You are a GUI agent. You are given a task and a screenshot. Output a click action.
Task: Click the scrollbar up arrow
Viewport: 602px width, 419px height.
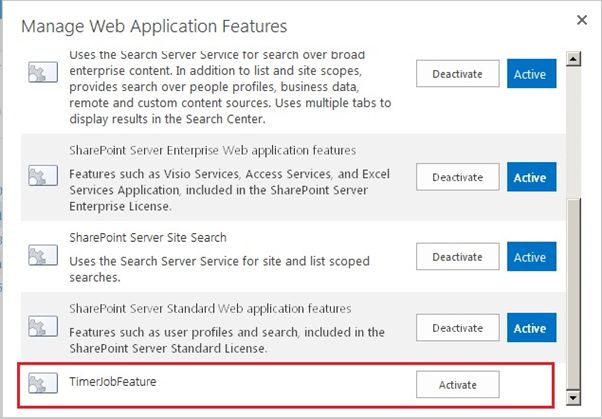(x=574, y=59)
